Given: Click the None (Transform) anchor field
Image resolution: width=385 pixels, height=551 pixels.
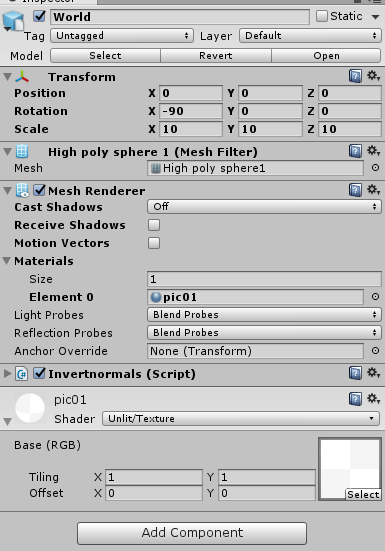Looking at the screenshot, I should pos(255,351).
